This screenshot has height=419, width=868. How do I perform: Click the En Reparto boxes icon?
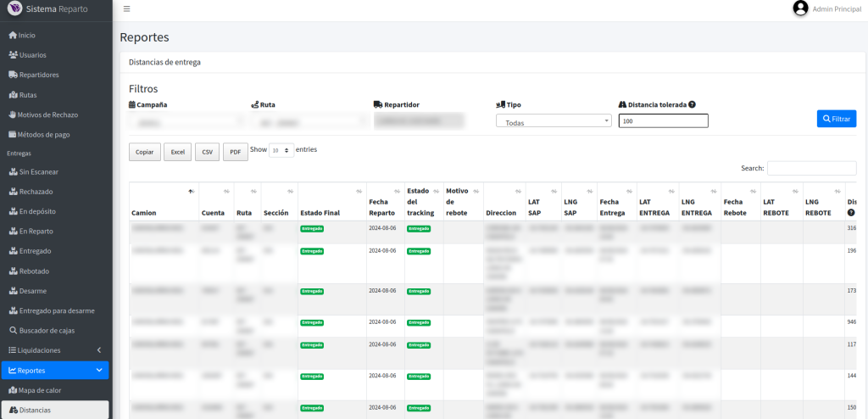[14, 232]
